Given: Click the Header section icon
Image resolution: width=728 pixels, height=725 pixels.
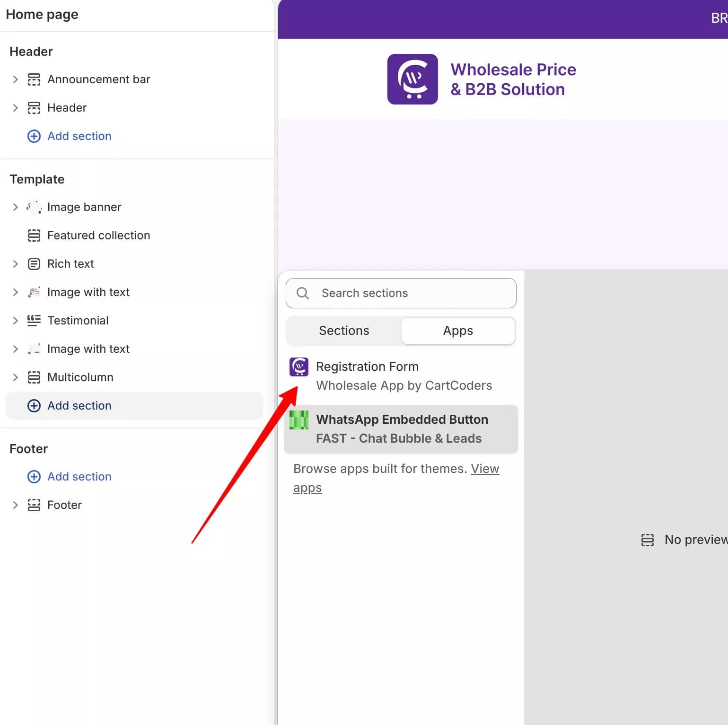Looking at the screenshot, I should click(x=34, y=108).
